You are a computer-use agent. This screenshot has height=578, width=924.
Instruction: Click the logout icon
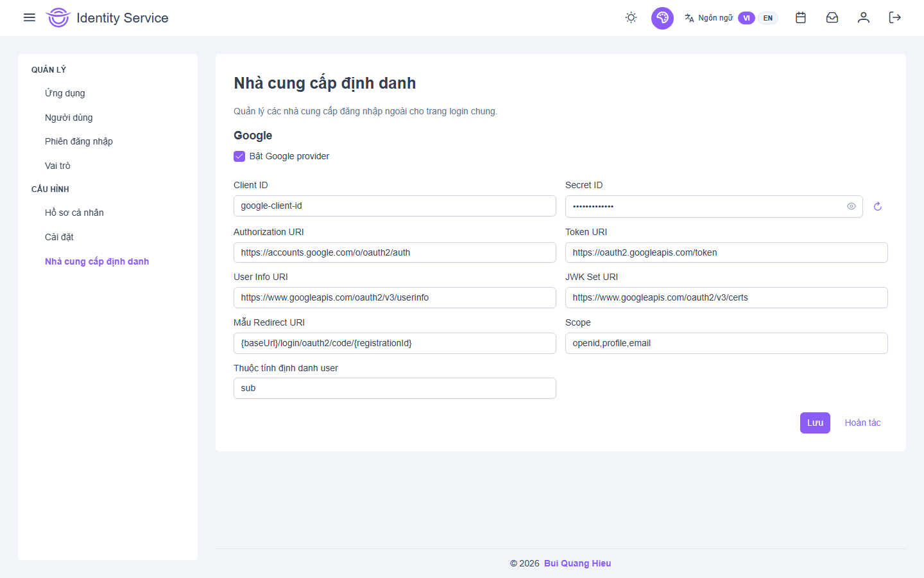894,18
